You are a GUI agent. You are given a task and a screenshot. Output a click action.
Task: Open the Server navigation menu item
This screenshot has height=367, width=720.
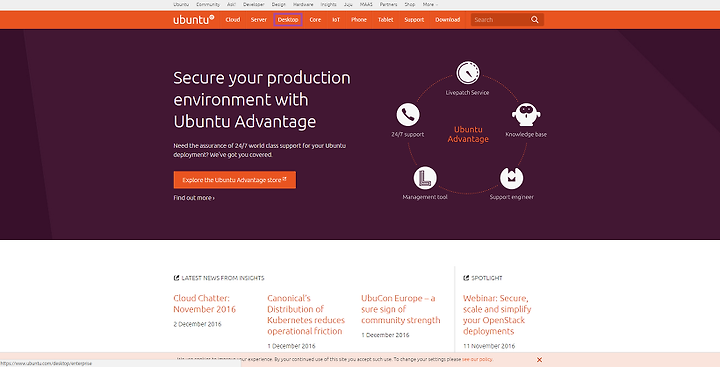tap(259, 20)
